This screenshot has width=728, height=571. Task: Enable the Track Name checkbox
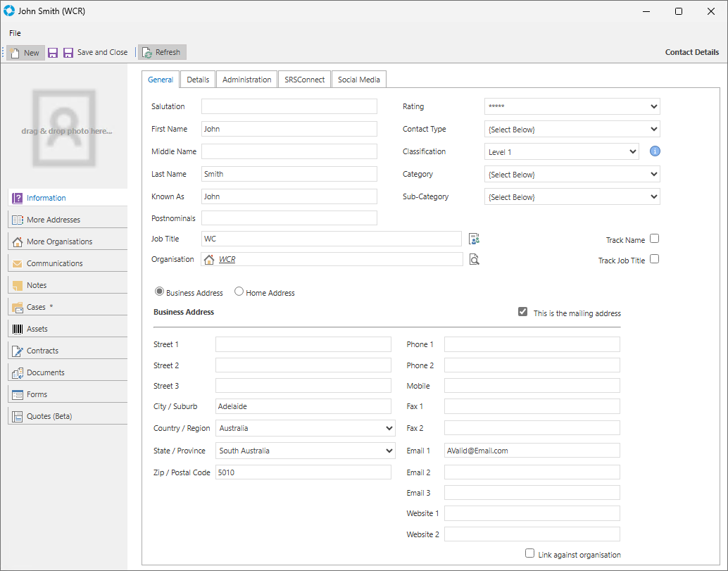click(655, 239)
